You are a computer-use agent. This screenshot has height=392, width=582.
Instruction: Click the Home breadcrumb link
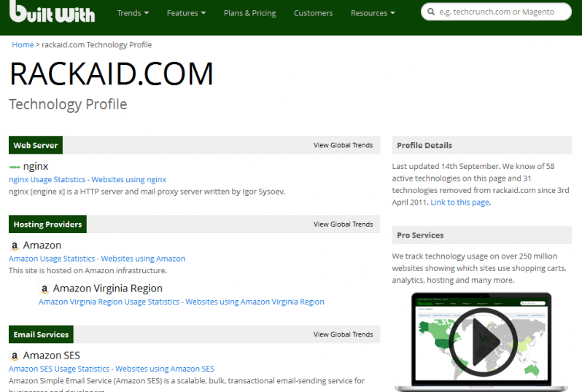(x=23, y=45)
